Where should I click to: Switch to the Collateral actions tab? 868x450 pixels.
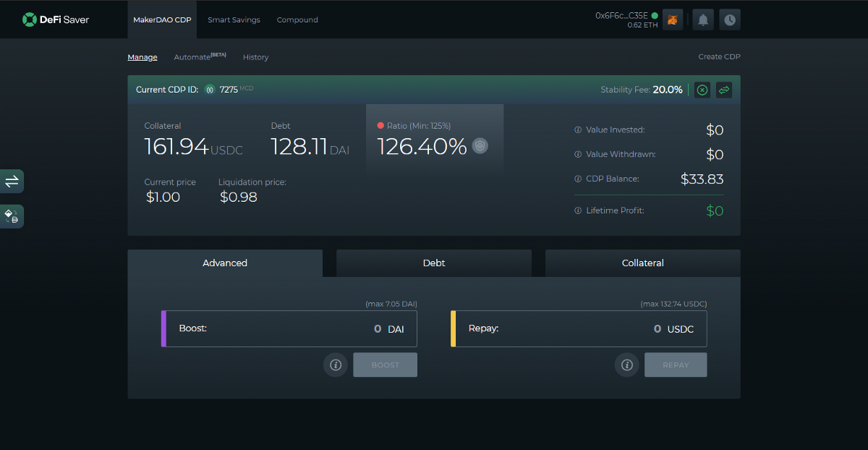coord(643,263)
